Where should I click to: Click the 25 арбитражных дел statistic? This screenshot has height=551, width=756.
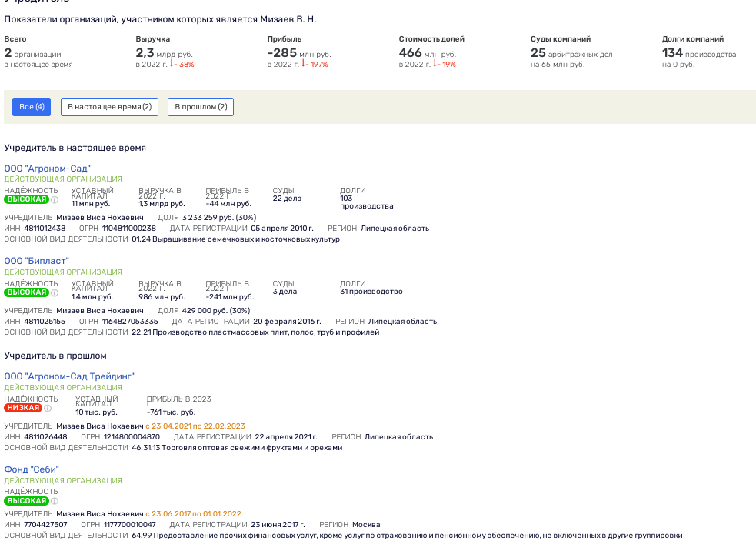point(571,53)
